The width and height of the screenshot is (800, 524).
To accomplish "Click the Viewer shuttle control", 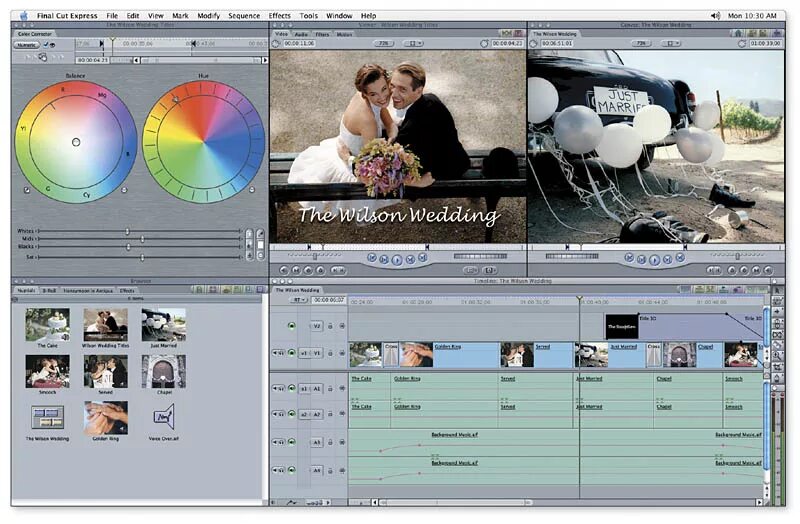I will click(314, 256).
